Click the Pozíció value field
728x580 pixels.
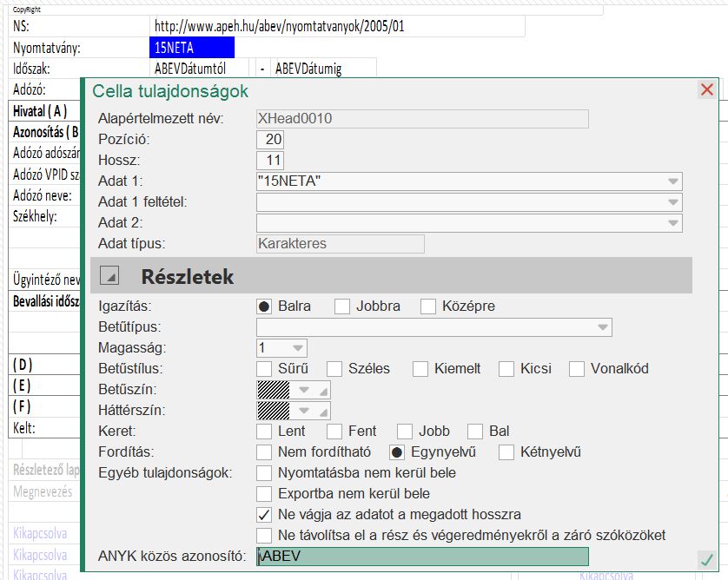click(x=270, y=140)
